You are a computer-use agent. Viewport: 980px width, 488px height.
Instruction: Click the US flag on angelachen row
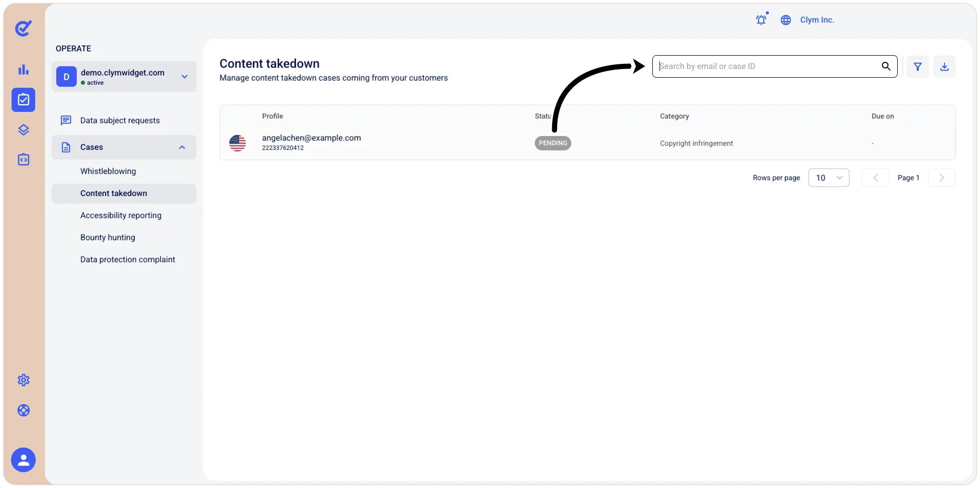click(237, 143)
